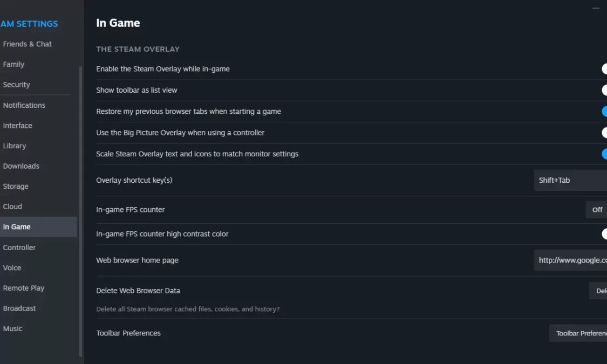This screenshot has height=364, width=607.
Task: Click the Overlay shortcut keys Shift+Tab field
Action: [x=570, y=180]
